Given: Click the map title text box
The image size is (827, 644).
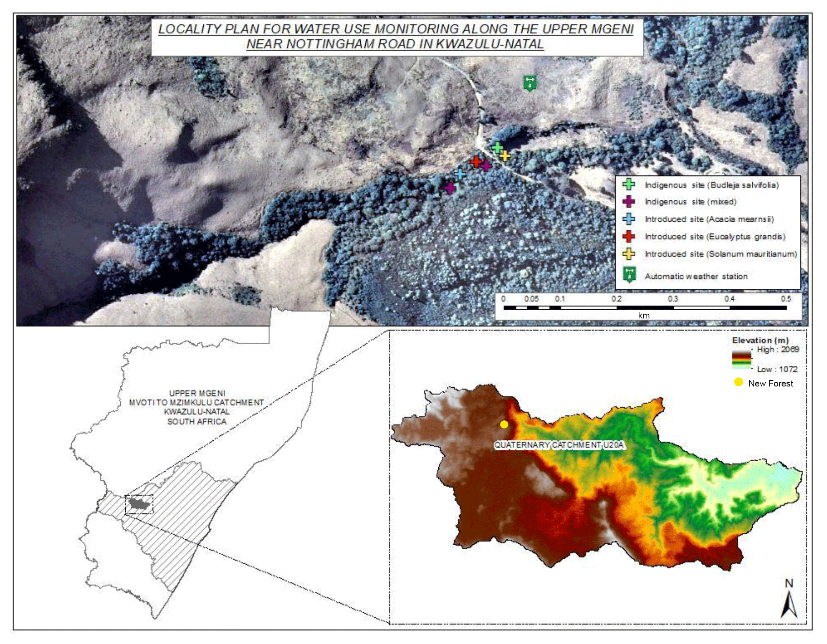Looking at the screenshot, I should point(396,37).
